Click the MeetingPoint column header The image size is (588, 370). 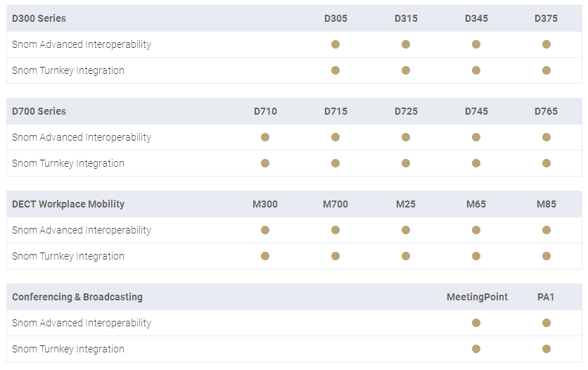[477, 298]
